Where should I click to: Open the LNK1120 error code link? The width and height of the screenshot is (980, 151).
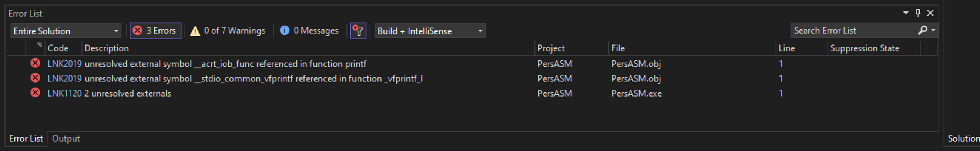64,94
